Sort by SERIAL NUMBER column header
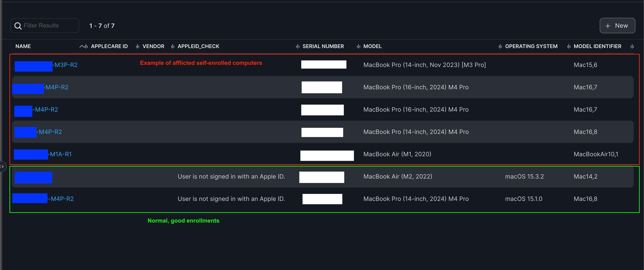The height and width of the screenshot is (270, 644). 323,46
